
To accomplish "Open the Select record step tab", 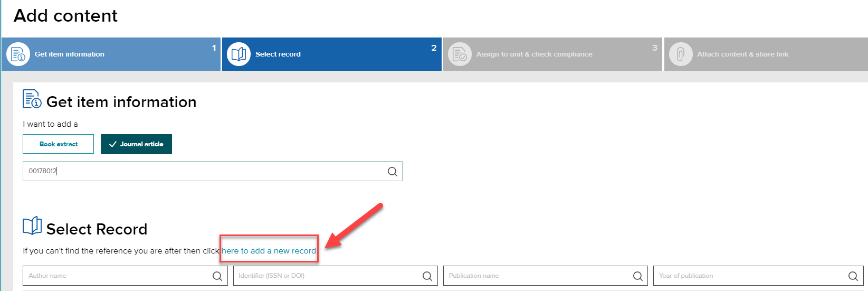I will tap(332, 54).
